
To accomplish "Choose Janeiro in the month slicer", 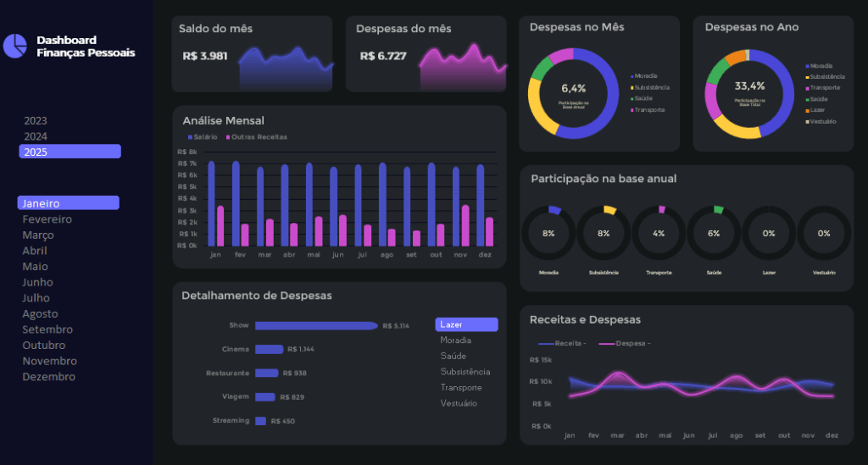I will point(68,203).
